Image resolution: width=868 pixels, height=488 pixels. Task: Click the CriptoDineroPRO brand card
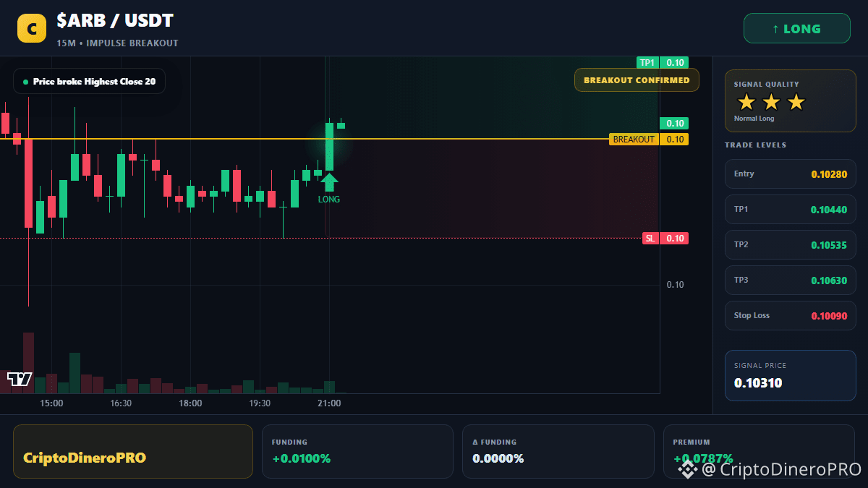(x=133, y=451)
